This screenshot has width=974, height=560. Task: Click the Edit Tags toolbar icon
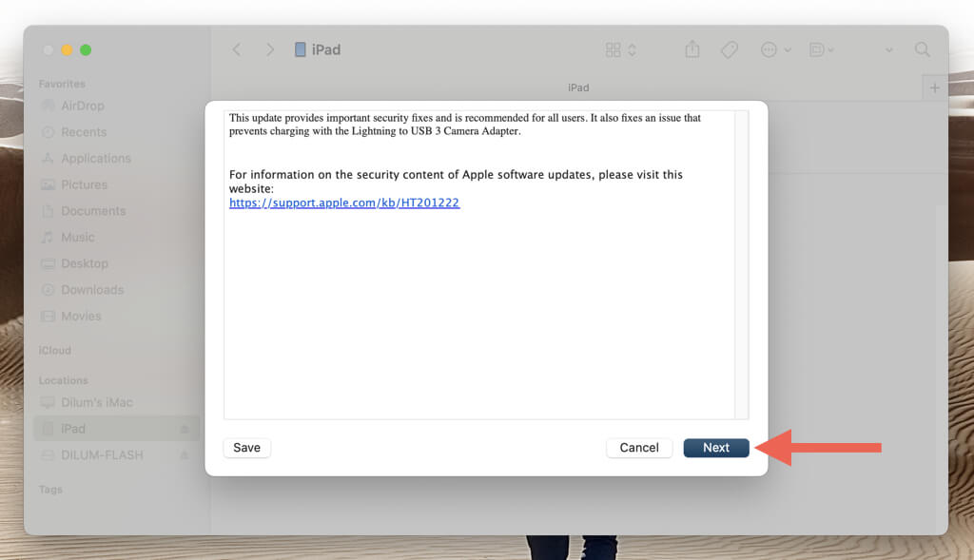click(x=729, y=49)
